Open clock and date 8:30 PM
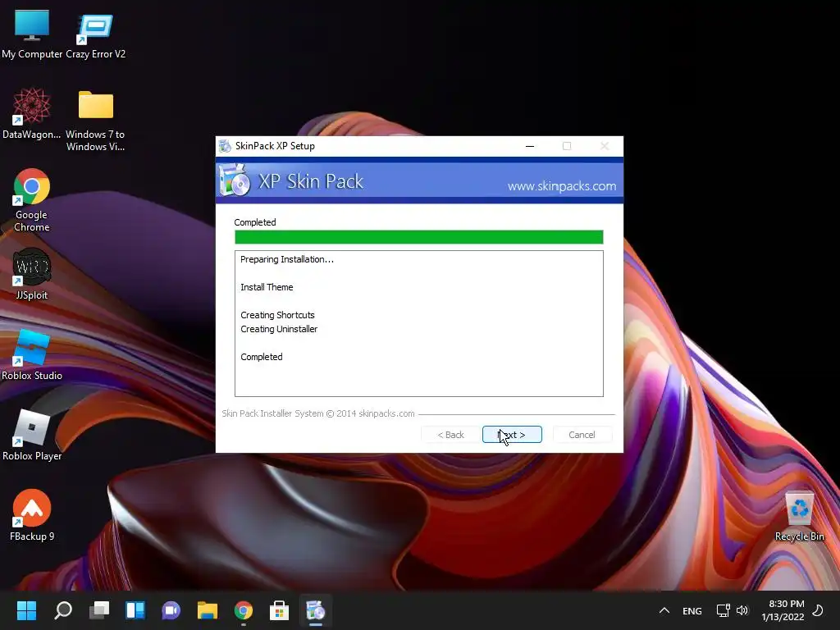This screenshot has height=630, width=840. [783, 610]
